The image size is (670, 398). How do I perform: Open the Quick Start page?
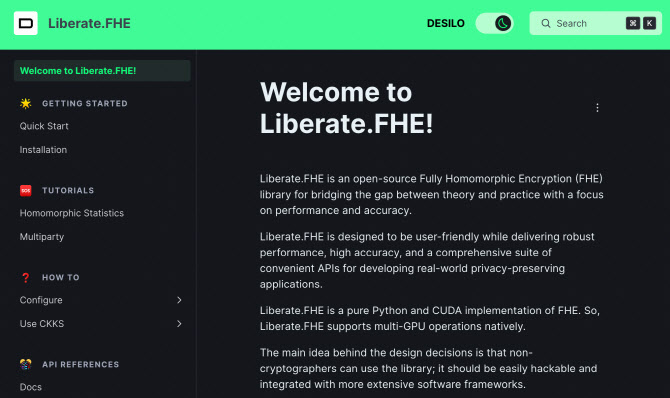click(44, 126)
